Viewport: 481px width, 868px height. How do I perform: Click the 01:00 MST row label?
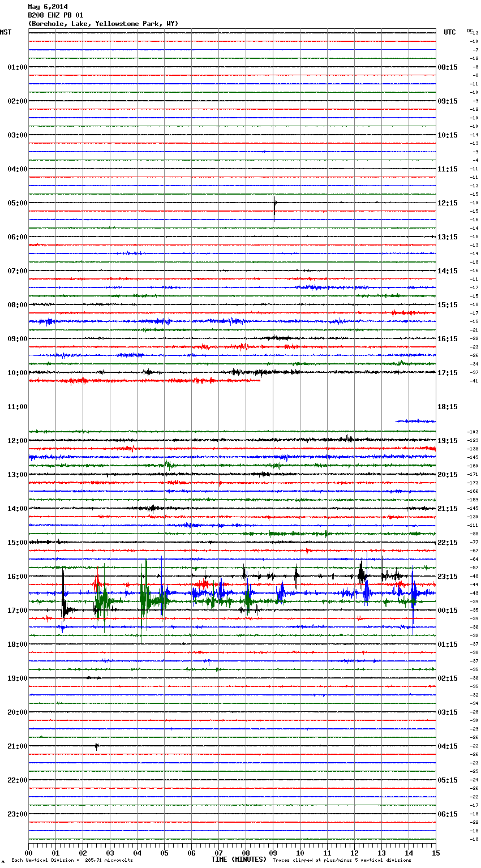click(x=18, y=67)
